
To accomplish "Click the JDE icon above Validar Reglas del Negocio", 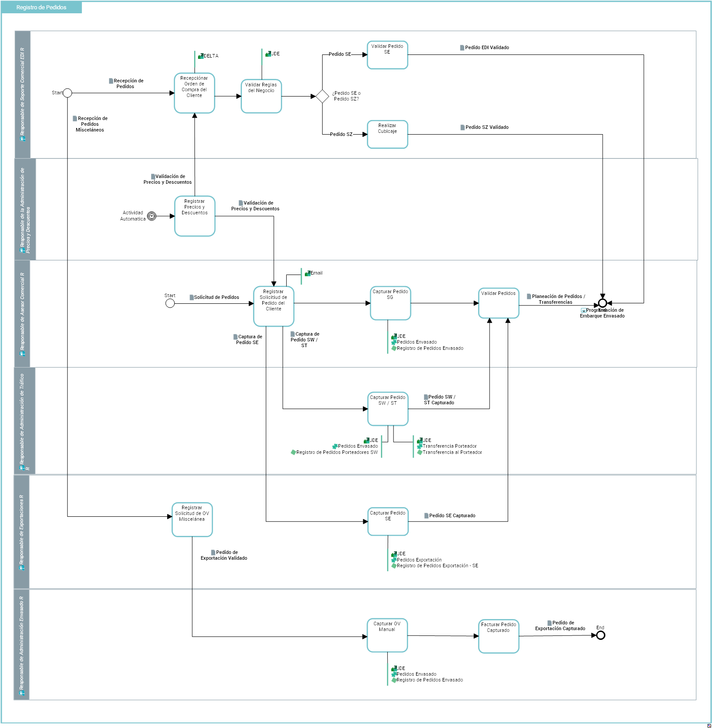I will 268,54.
